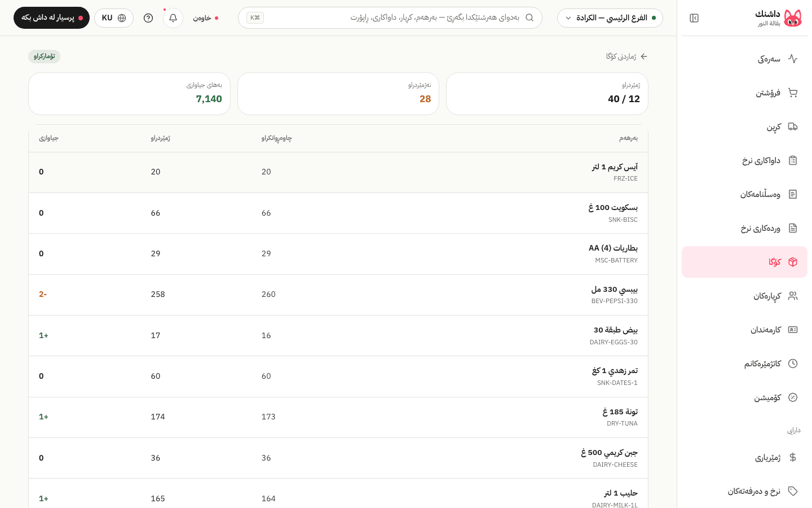This screenshot has width=812, height=508.
Task: Click the بەهای جیاوازی value 7,140
Action: (209, 99)
